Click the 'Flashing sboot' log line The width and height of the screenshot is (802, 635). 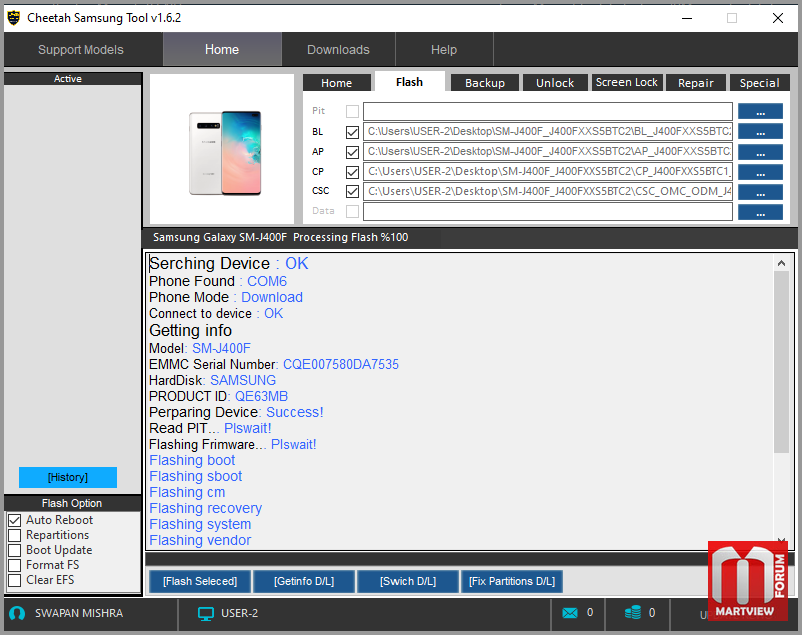[x=195, y=476]
